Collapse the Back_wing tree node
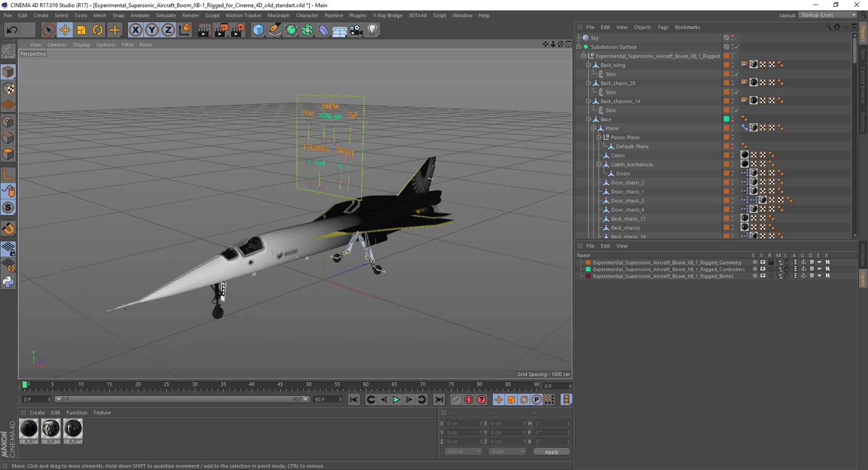 (x=589, y=65)
